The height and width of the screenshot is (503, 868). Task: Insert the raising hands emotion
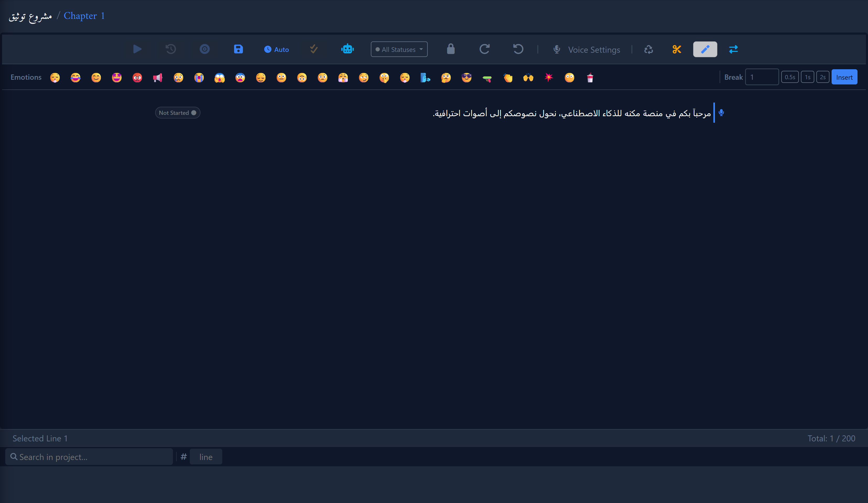(x=528, y=78)
